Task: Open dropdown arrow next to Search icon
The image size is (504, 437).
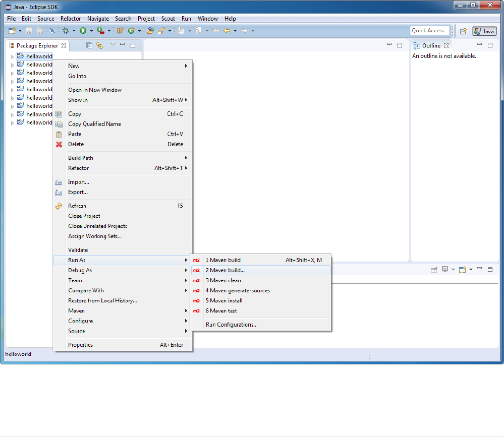Action: (170, 31)
